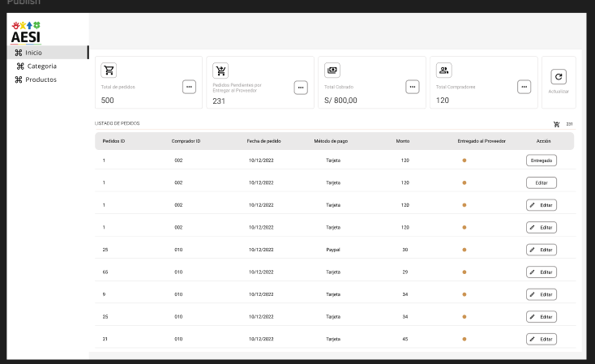
Task: Click the AESI logo
Action: [26, 33]
